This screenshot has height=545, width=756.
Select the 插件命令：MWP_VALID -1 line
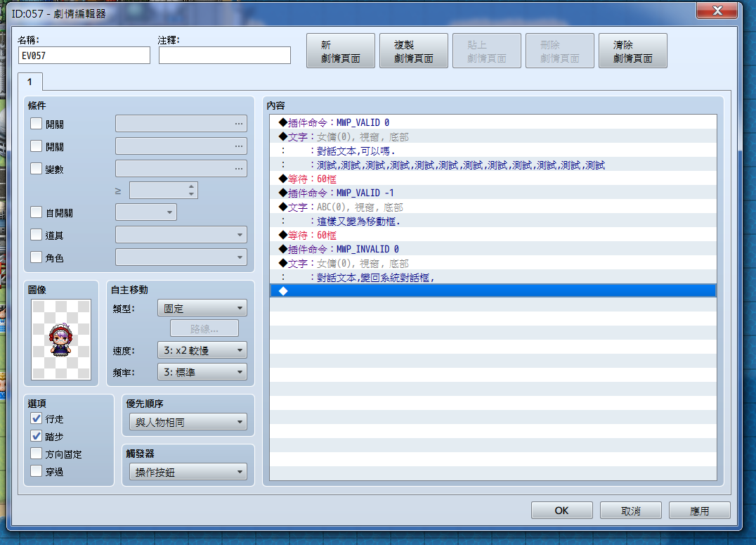coord(493,193)
